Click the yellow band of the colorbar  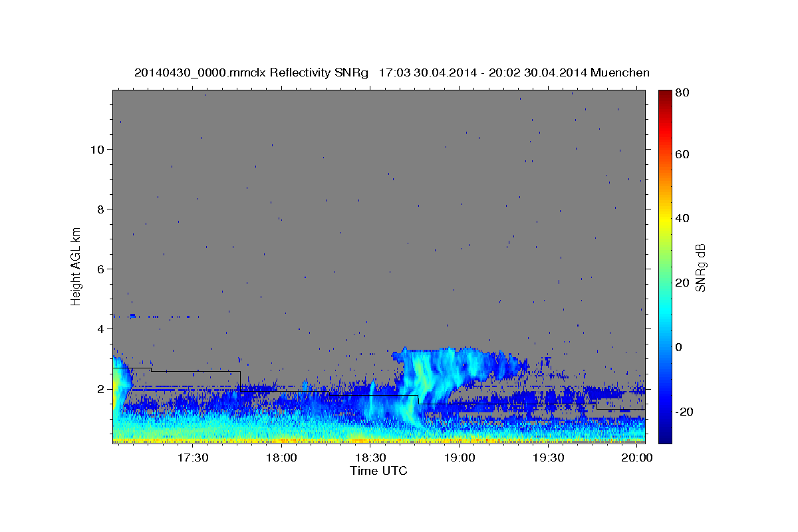click(665, 219)
